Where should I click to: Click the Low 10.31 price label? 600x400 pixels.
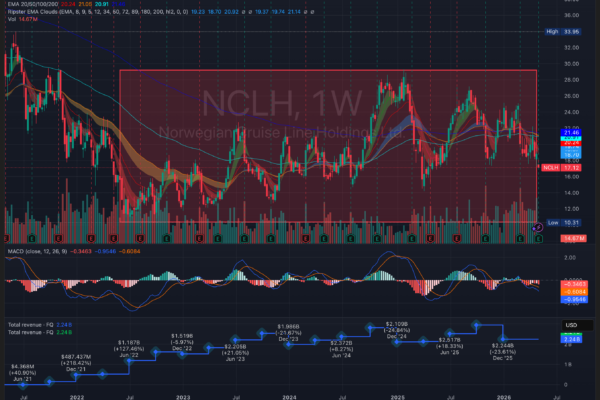click(564, 222)
